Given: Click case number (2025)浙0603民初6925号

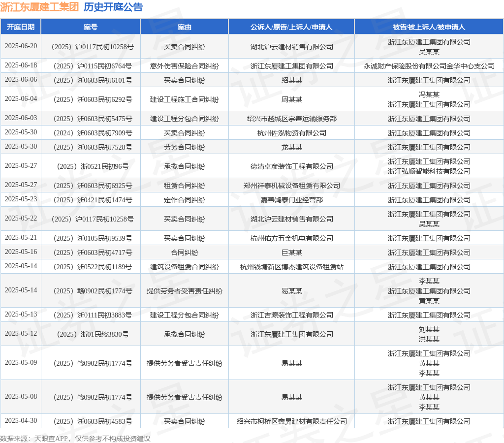Looking at the screenshot, I should (93, 186).
